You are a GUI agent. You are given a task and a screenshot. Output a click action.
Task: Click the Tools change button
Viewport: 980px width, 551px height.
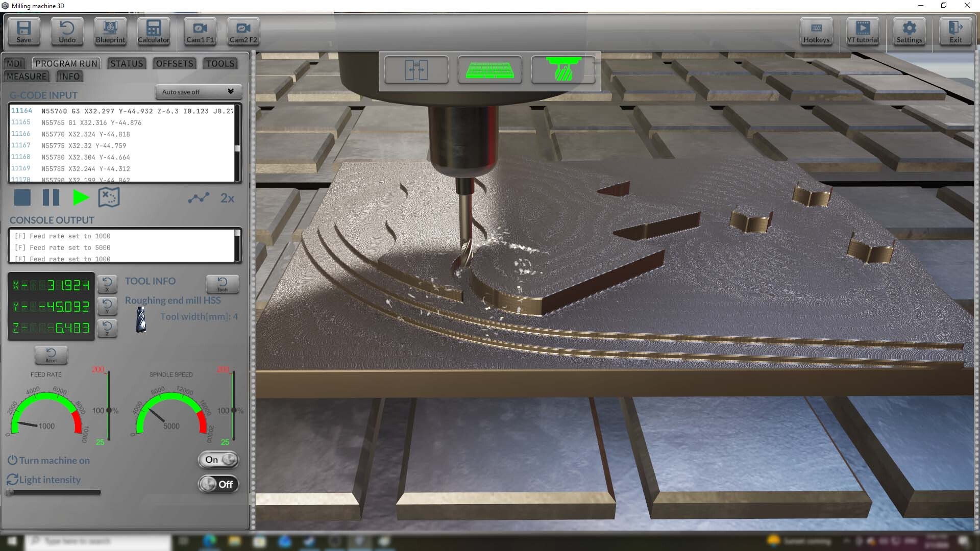point(223,284)
